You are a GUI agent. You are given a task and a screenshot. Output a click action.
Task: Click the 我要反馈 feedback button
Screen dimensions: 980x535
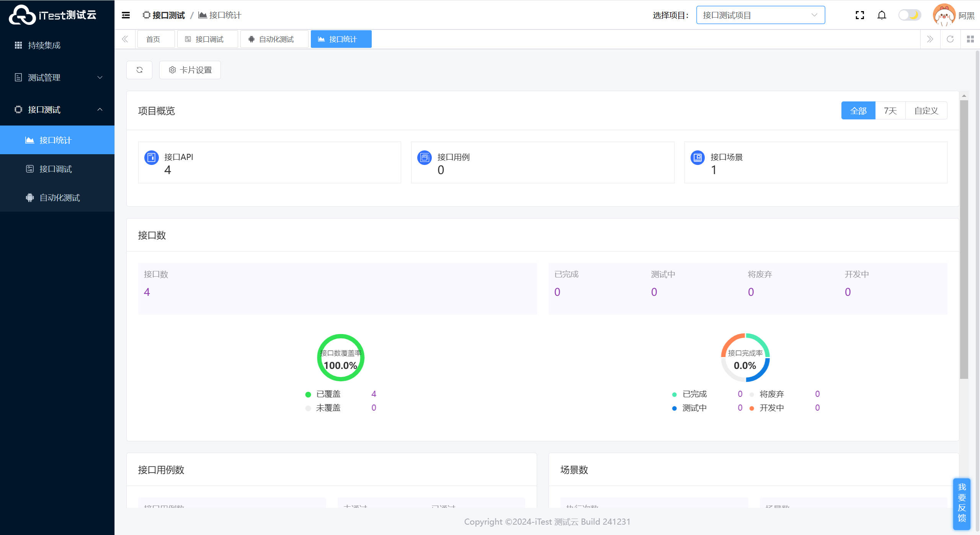pos(962,503)
